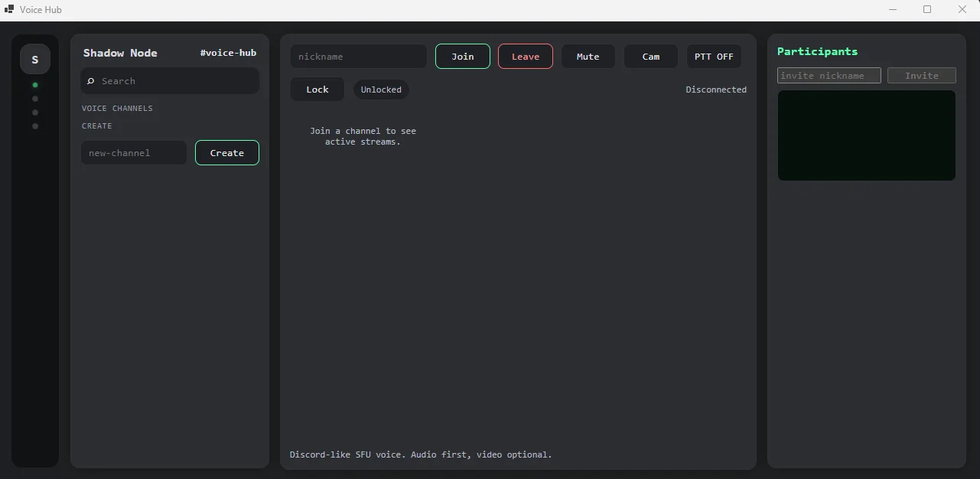Click the VOICE CHANNELS section header
This screenshot has width=980, height=479.
pyautogui.click(x=117, y=109)
